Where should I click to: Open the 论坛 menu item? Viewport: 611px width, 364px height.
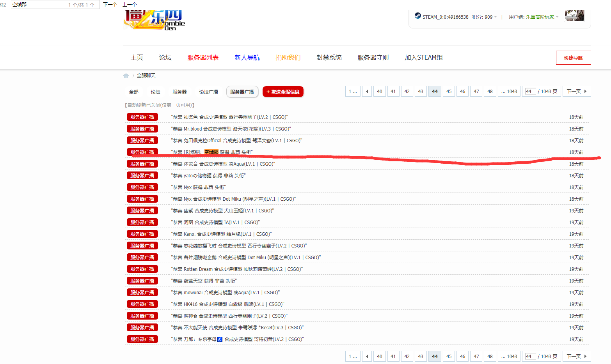tap(165, 57)
